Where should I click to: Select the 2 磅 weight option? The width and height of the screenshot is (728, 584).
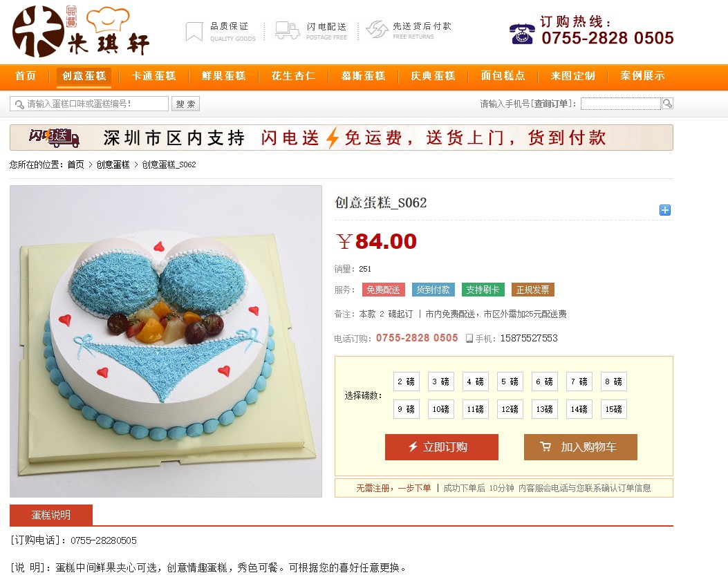407,382
